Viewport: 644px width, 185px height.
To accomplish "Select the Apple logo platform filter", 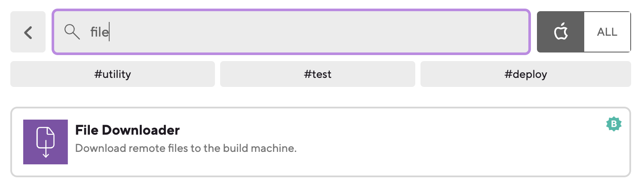I will (561, 32).
